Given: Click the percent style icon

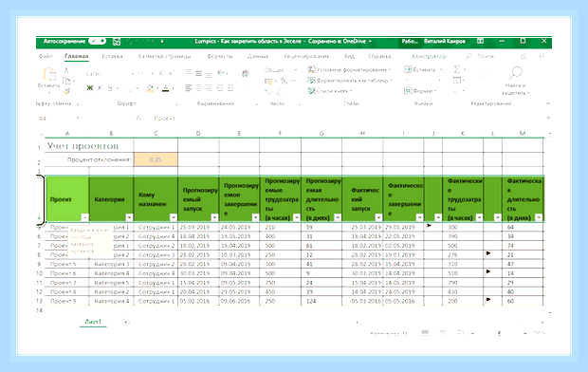Looking at the screenshot, I should (284, 81).
